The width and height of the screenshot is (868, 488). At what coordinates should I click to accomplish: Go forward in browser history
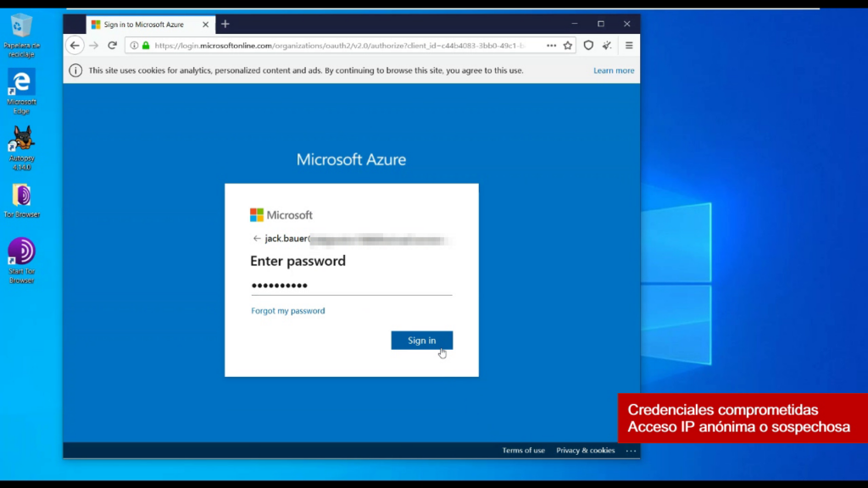[x=93, y=46]
